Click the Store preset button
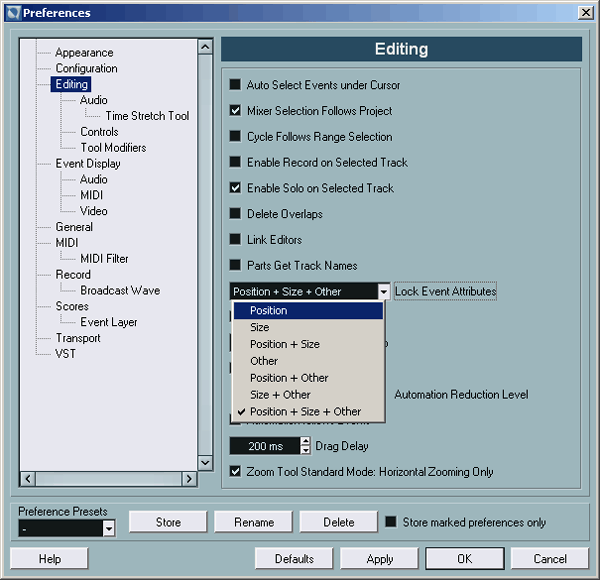This screenshot has height=580, width=600. (x=168, y=522)
